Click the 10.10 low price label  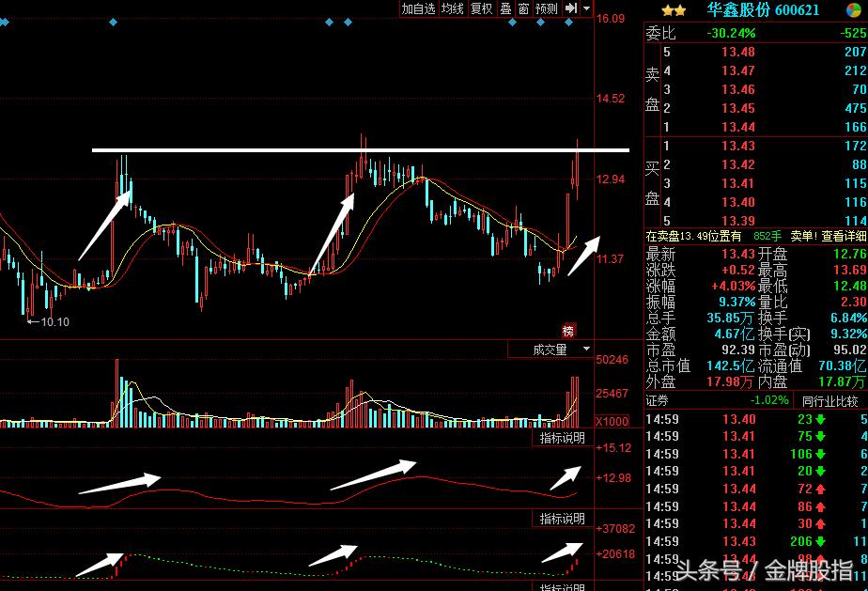coord(54,322)
